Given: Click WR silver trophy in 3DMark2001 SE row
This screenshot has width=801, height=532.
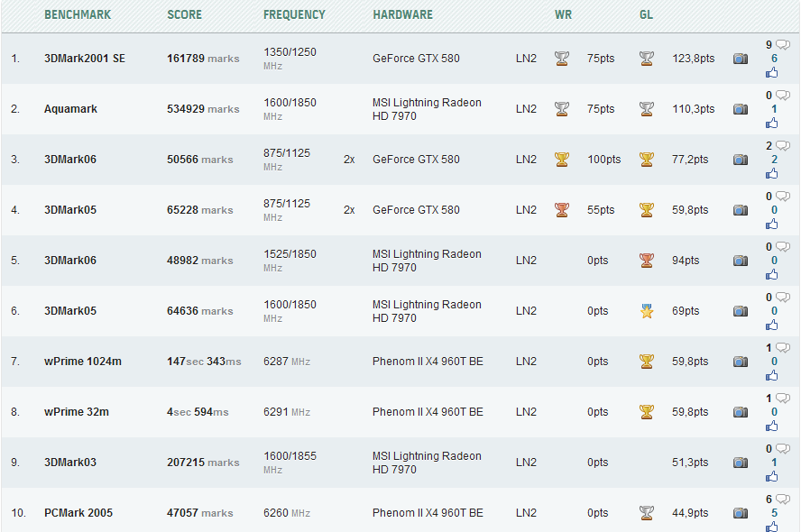Looking at the screenshot, I should pos(562,59).
